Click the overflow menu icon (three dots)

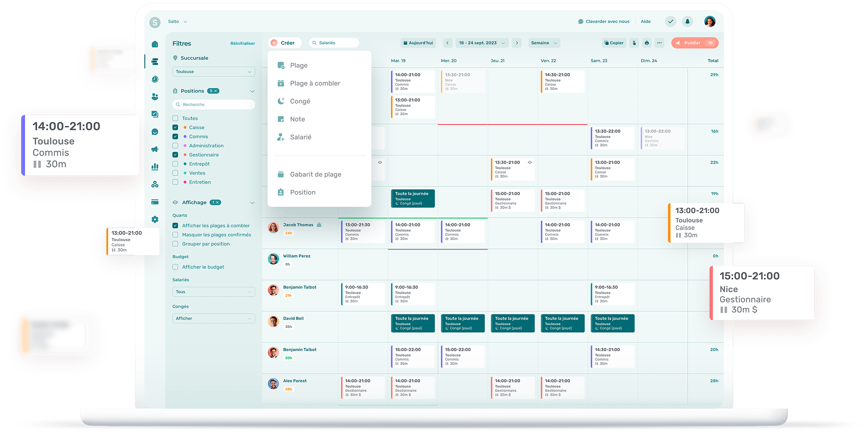659,42
